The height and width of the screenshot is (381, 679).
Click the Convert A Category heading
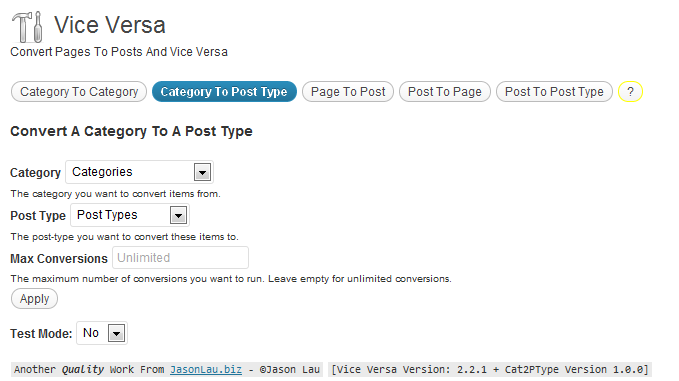pyautogui.click(x=131, y=131)
